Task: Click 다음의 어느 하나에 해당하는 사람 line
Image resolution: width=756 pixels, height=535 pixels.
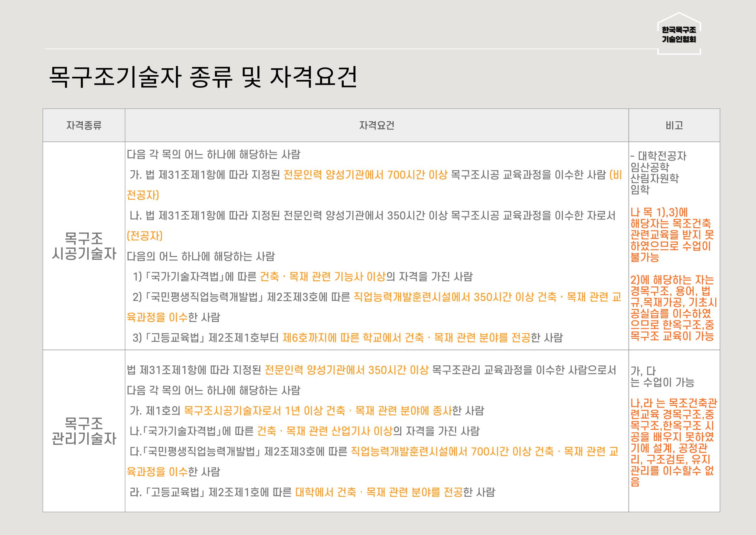Action: [x=201, y=256]
